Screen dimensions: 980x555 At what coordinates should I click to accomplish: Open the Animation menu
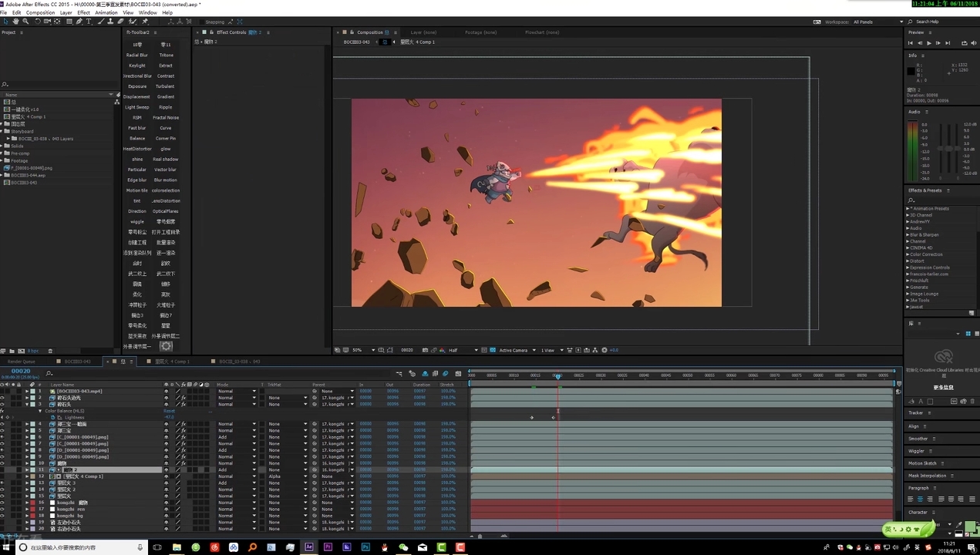click(106, 12)
